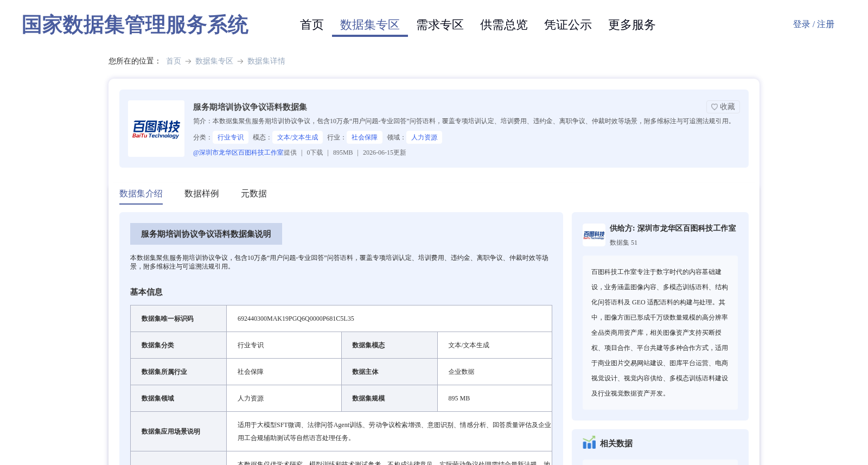Viewport: 868px width, 465px height.
Task: Click the BaiTu Technology dataset logo thumbnail
Action: pos(156,129)
